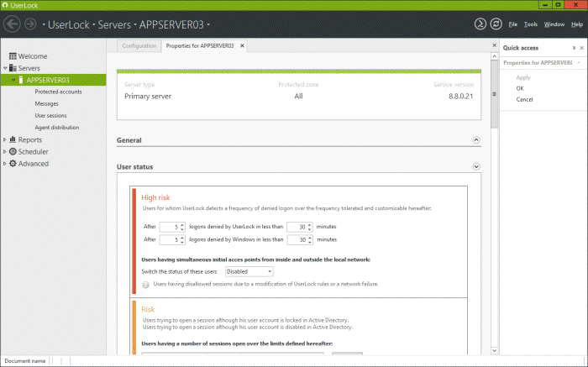Decrease Windows denied minutes value

(x=310, y=242)
